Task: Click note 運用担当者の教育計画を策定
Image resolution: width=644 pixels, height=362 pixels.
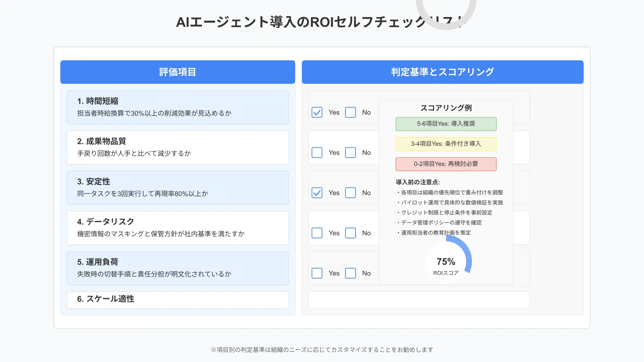Action: (x=433, y=233)
